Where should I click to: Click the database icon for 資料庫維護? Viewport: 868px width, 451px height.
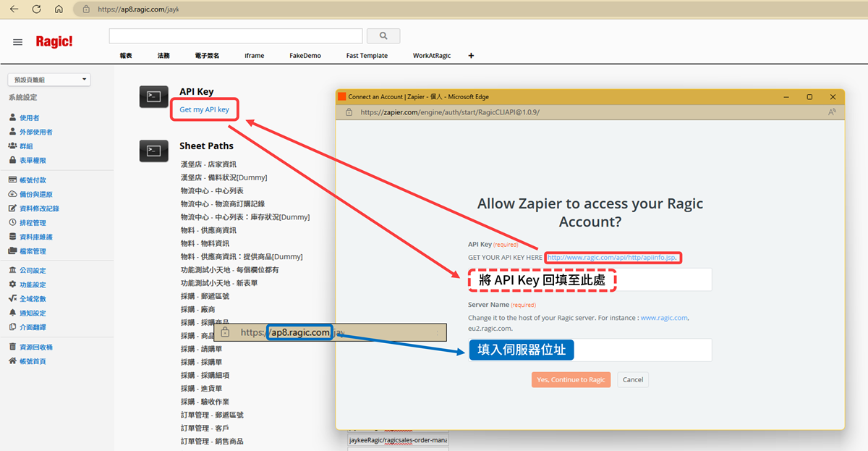pos(12,237)
